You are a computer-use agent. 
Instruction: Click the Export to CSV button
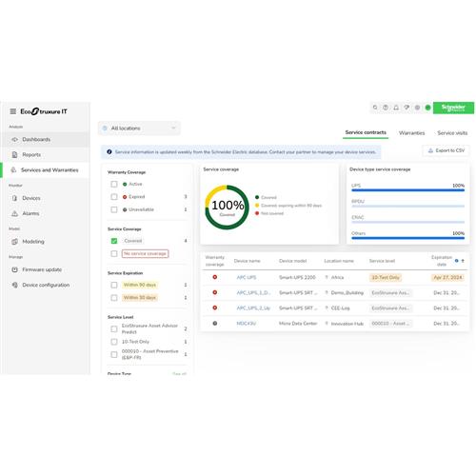(x=446, y=150)
